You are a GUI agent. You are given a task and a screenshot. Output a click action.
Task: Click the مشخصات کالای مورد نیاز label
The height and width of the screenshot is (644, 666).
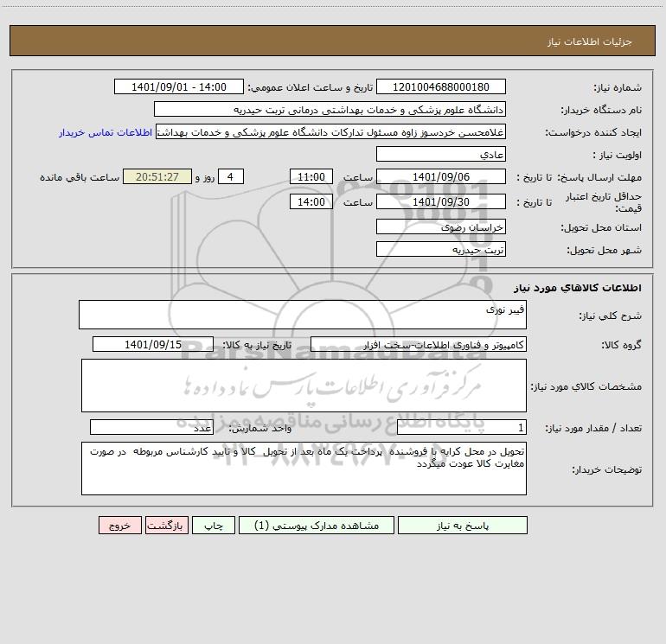pos(586,386)
